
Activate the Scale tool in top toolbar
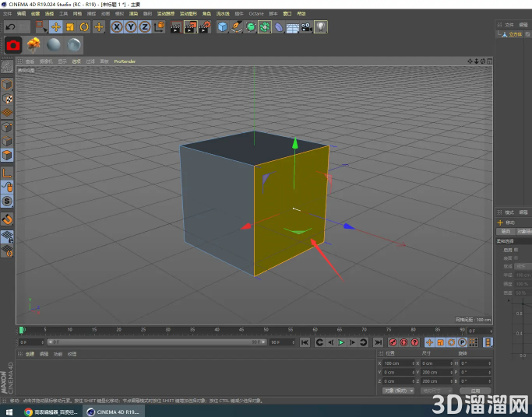click(70, 26)
